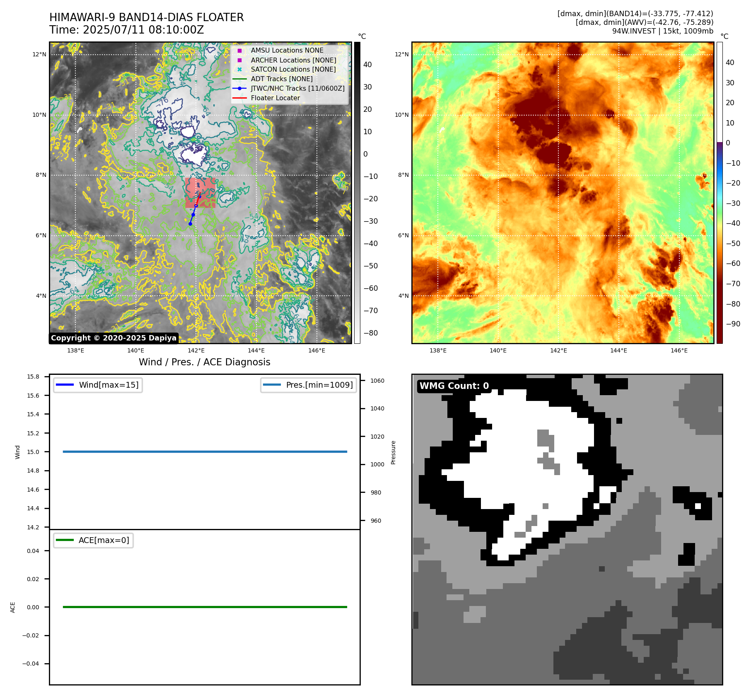Click the [dmax, dmin](BAND14) values line
Screen dimensions: 751x700
click(x=635, y=14)
